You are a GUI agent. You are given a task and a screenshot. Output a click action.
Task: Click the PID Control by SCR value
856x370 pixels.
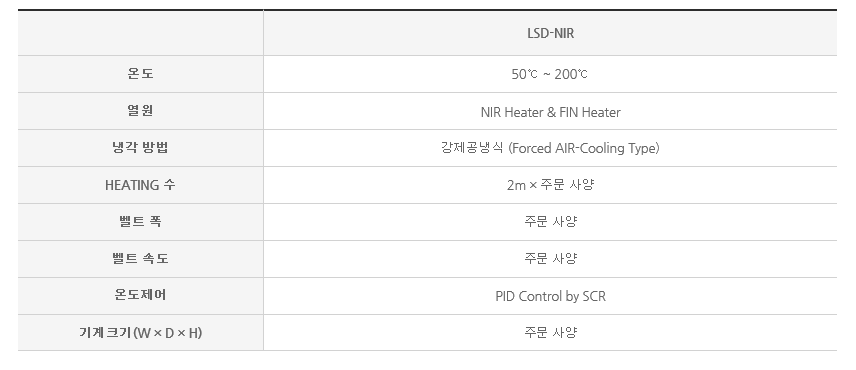(550, 296)
